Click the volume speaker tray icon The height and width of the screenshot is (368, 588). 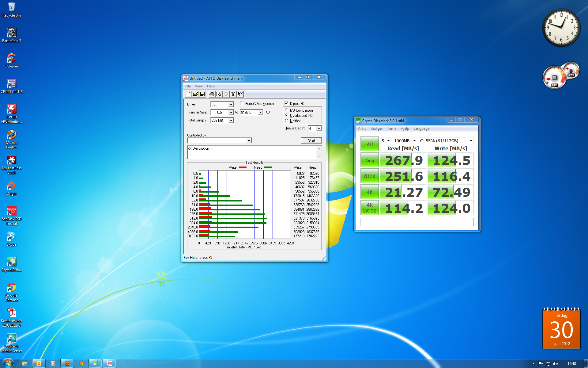(x=556, y=364)
